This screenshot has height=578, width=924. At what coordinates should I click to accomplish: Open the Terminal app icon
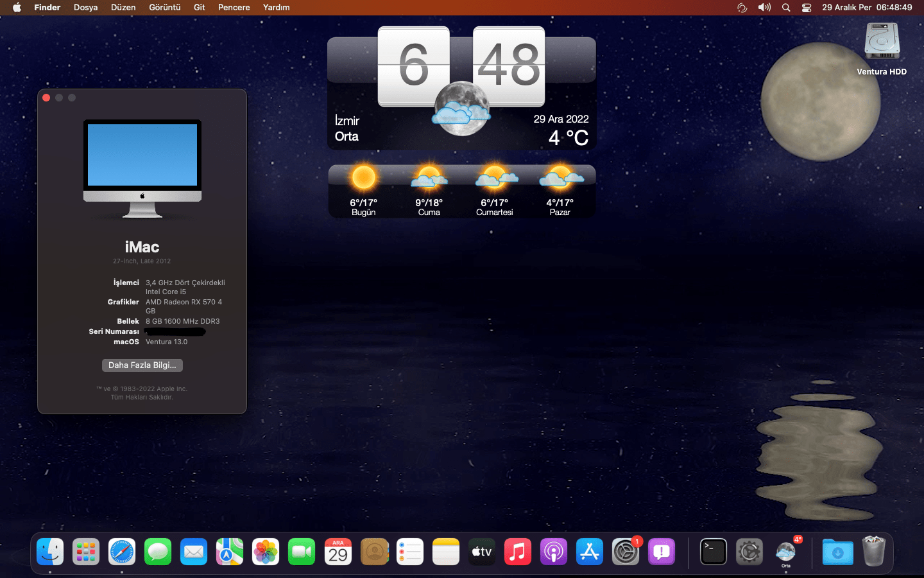pyautogui.click(x=713, y=552)
